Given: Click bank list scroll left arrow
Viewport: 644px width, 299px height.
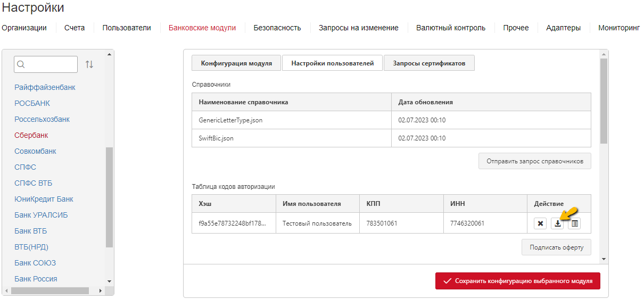Looking at the screenshot, I should click(6, 290).
